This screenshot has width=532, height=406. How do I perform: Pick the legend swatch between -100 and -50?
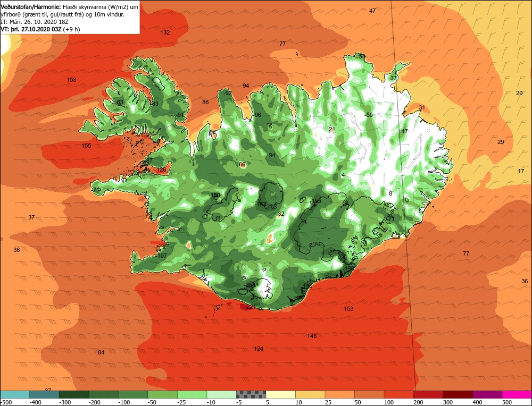pyautogui.click(x=133, y=394)
